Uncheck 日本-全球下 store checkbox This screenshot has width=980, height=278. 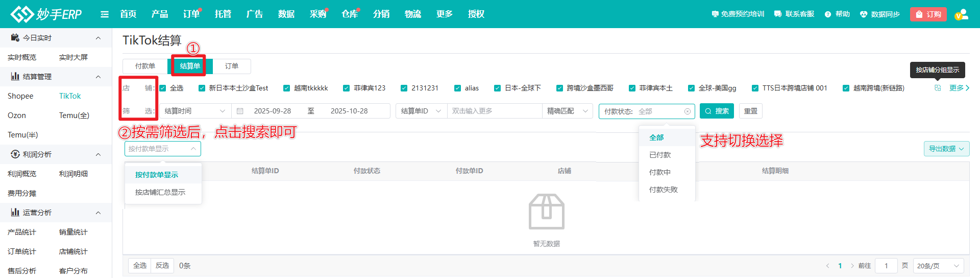pos(498,88)
